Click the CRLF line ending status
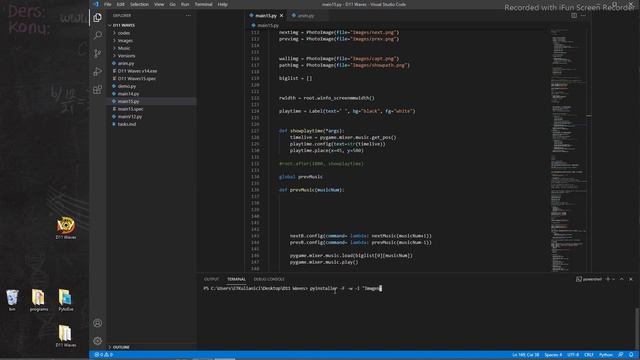The image size is (640, 360). 589,355
